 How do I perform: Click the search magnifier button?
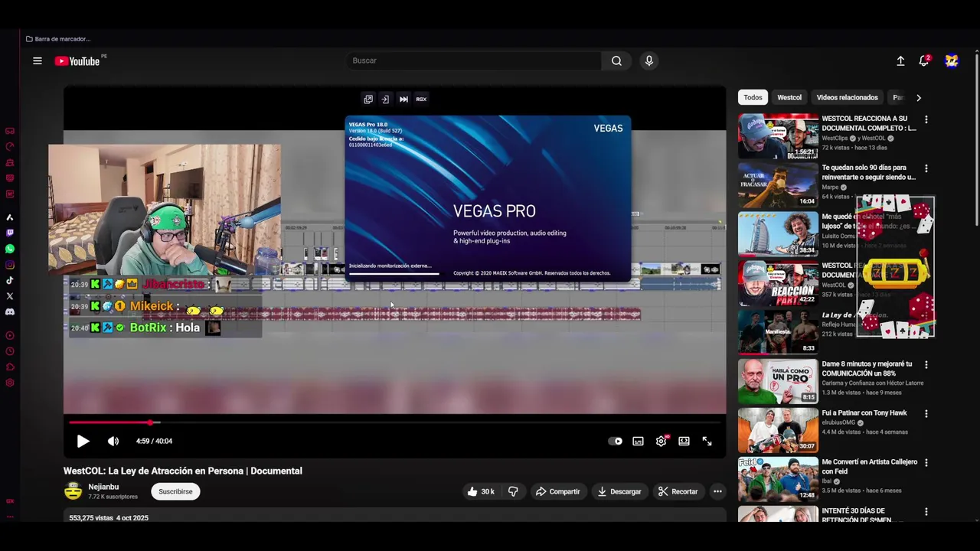[x=616, y=60]
